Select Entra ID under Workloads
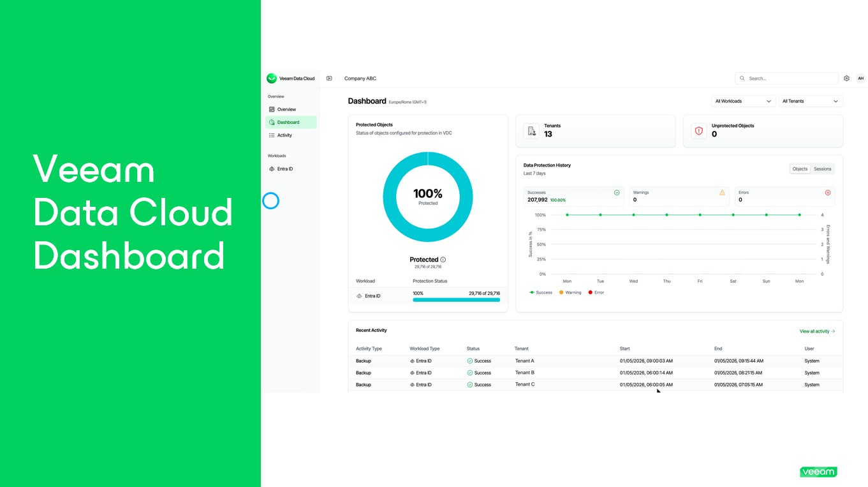Image resolution: width=868 pixels, height=487 pixels. coord(284,169)
